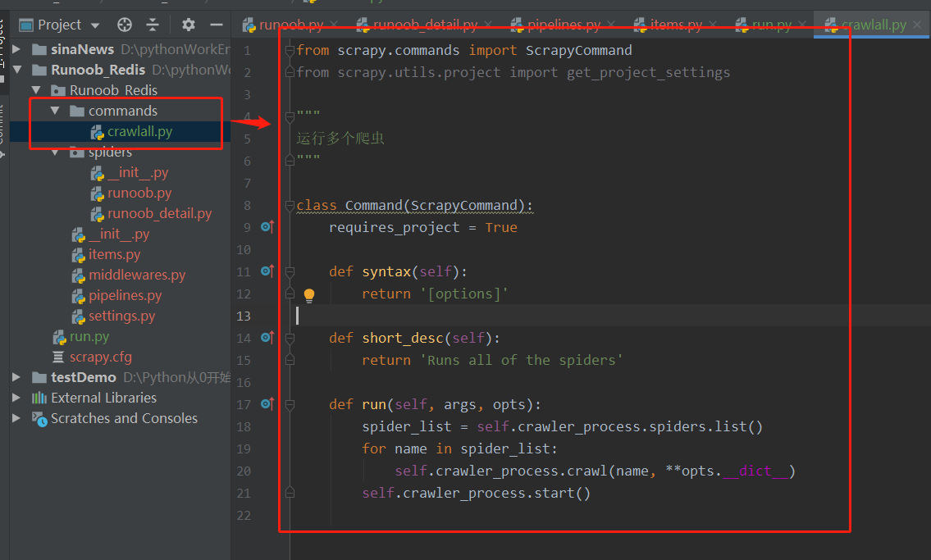Viewport: 931px width, 560px height.
Task: Click the collapse all icon in Project panel
Action: click(153, 25)
